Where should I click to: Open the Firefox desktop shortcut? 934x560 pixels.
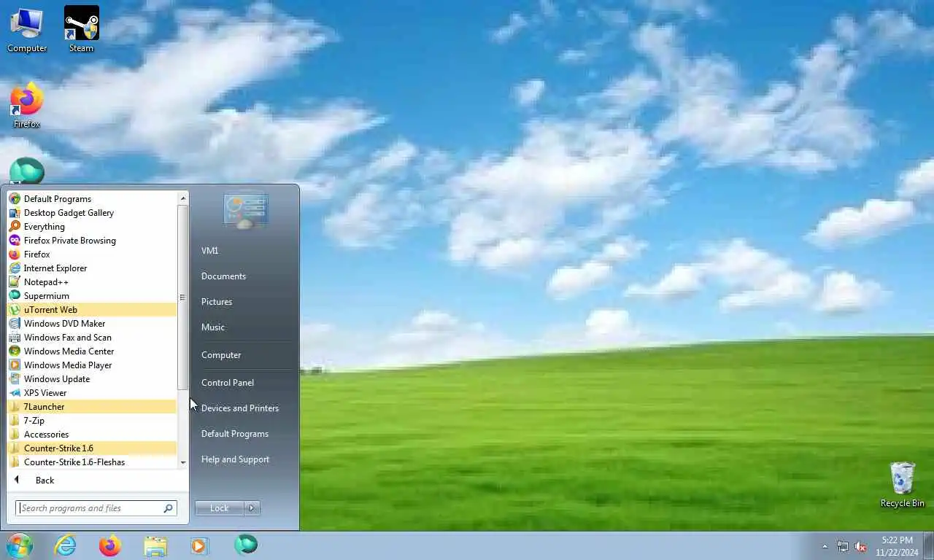click(27, 106)
